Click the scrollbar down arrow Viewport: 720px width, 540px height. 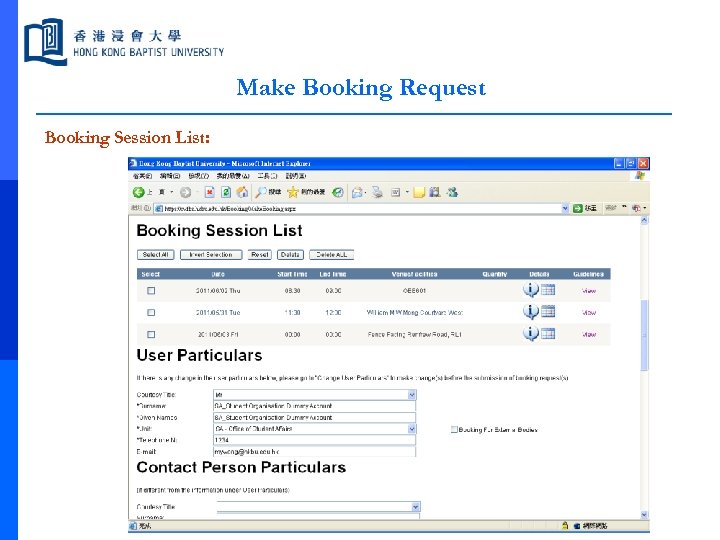(x=644, y=515)
